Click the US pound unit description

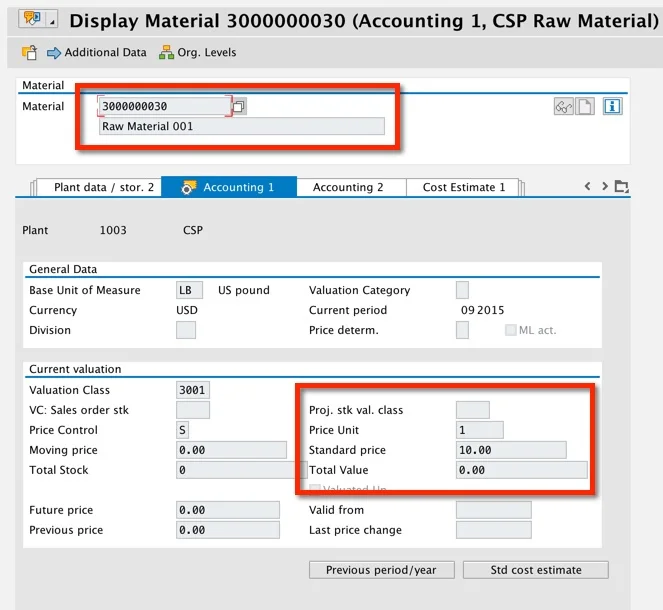point(244,290)
